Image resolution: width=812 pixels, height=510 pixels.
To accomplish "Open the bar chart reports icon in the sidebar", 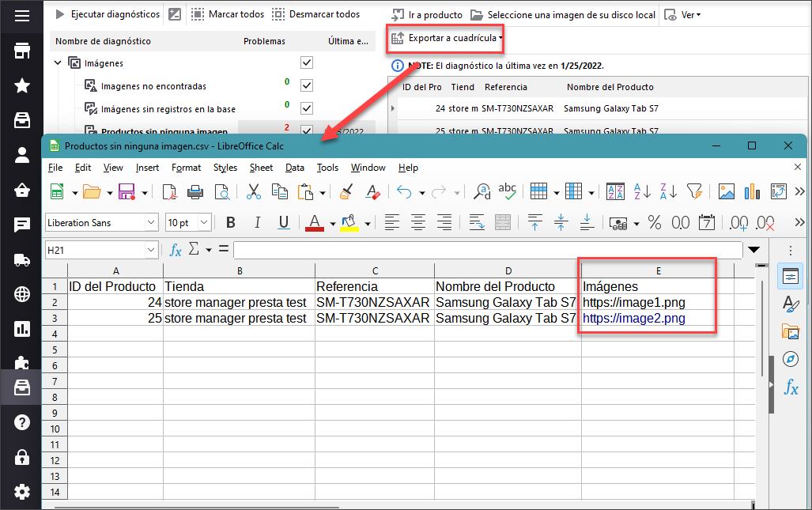I will (x=22, y=329).
